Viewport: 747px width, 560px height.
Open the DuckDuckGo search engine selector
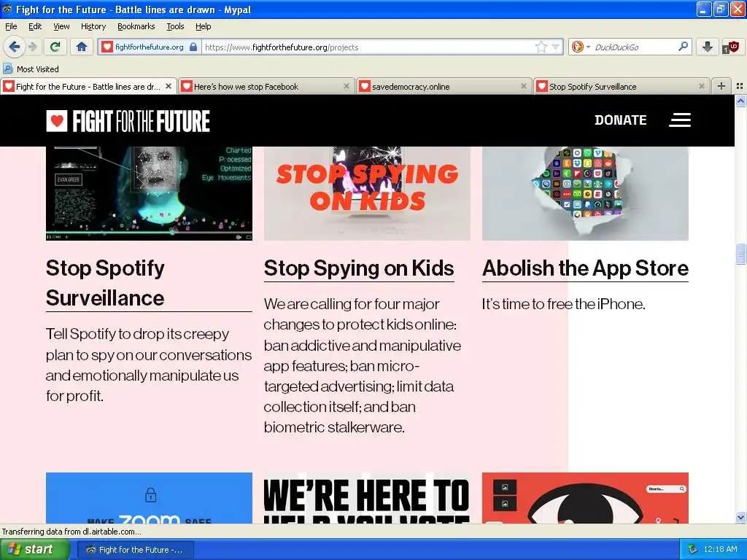click(x=580, y=47)
